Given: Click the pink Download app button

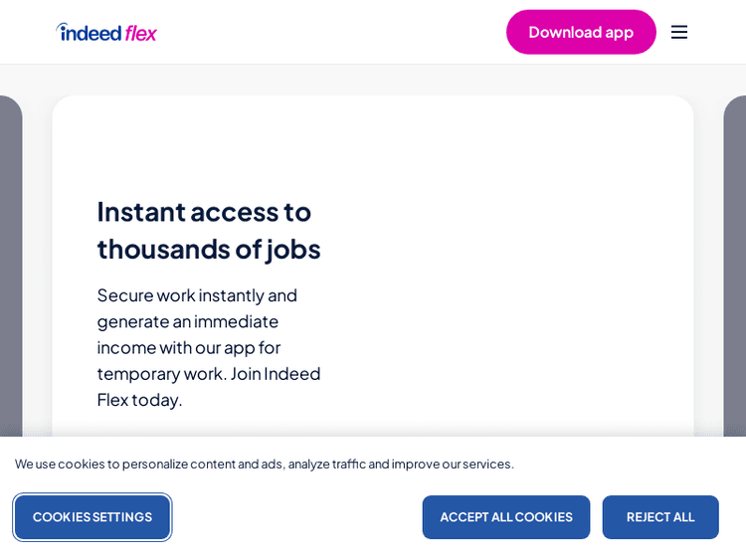Looking at the screenshot, I should tap(581, 32).
